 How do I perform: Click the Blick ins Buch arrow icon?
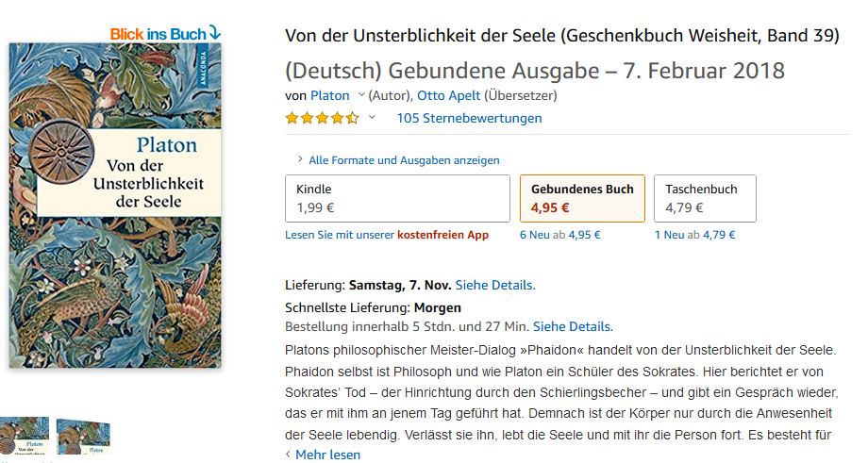pyautogui.click(x=214, y=33)
